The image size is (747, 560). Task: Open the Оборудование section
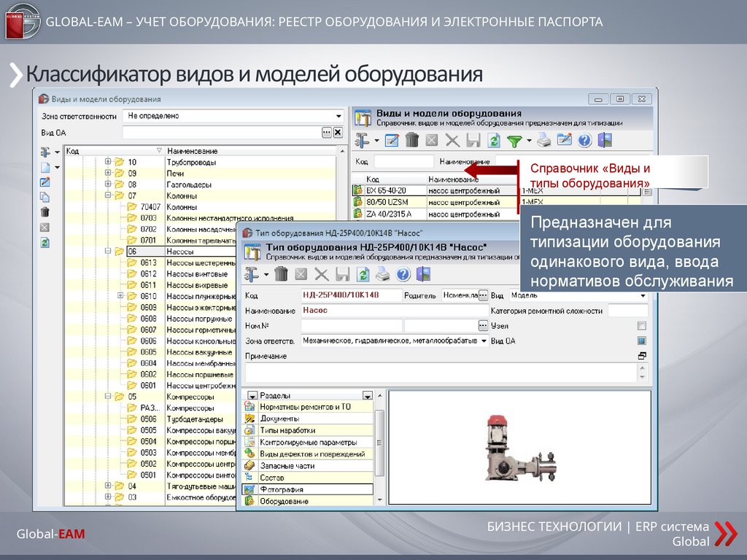coord(308,501)
